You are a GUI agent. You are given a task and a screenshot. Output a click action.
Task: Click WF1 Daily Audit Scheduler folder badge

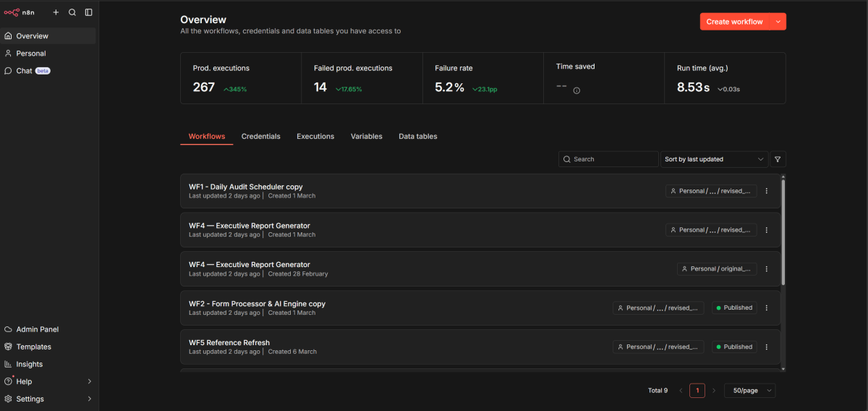(711, 191)
